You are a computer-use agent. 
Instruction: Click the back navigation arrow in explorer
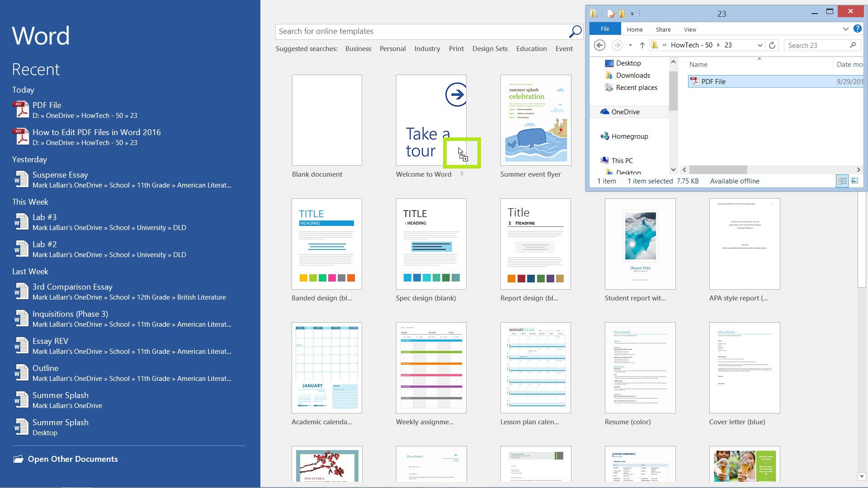[599, 45]
